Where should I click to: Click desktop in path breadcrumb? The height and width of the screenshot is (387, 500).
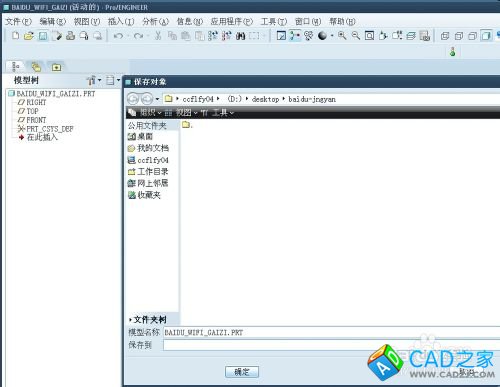(x=266, y=99)
